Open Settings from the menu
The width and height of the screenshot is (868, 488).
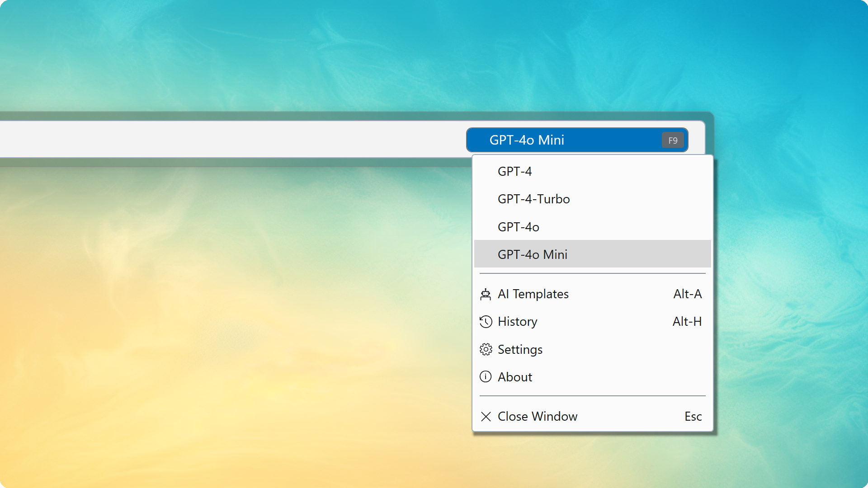tap(592, 349)
